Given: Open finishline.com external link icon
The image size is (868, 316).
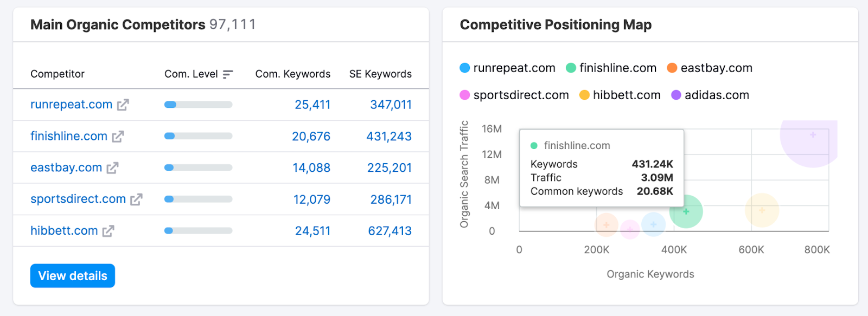Looking at the screenshot, I should [118, 137].
